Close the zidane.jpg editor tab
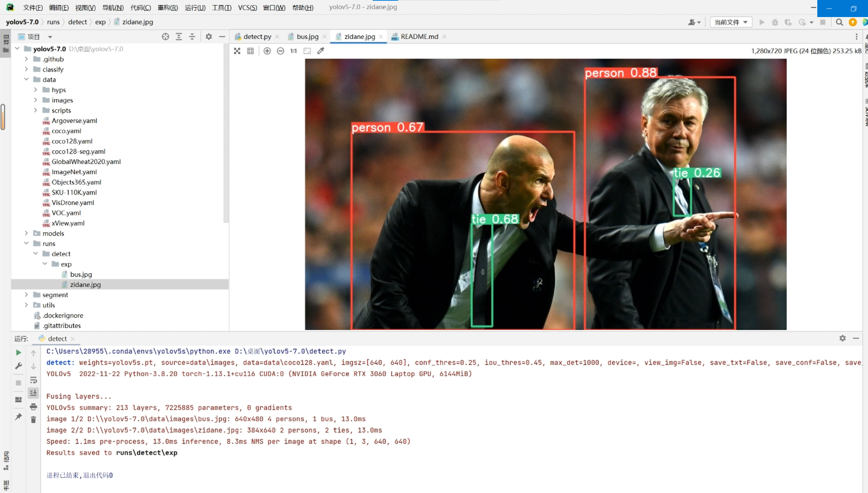The image size is (868, 493). coord(381,37)
